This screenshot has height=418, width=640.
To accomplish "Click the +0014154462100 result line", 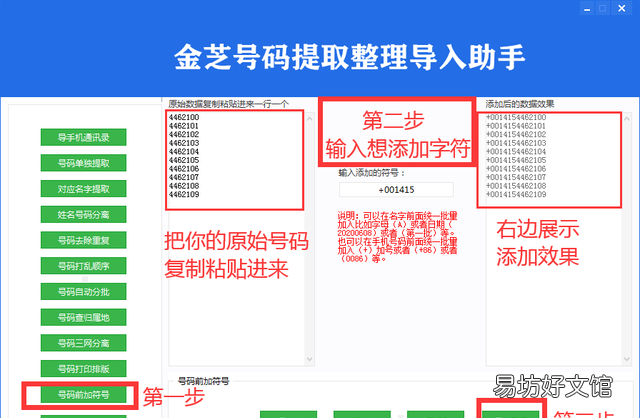I will pos(516,118).
